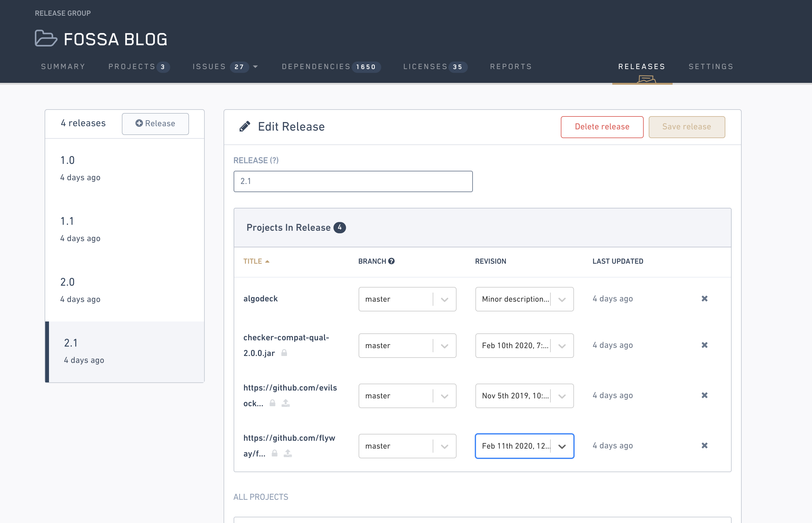
Task: Click upload icon on flyway project row
Action: coord(288,453)
